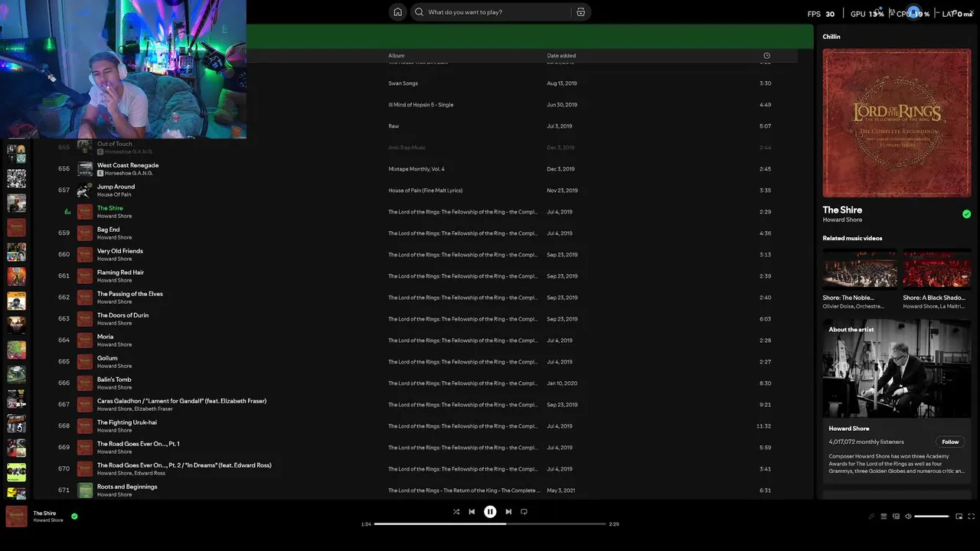Open the lyrics microphone icon
This screenshot has width=980, height=551.
pos(871,517)
